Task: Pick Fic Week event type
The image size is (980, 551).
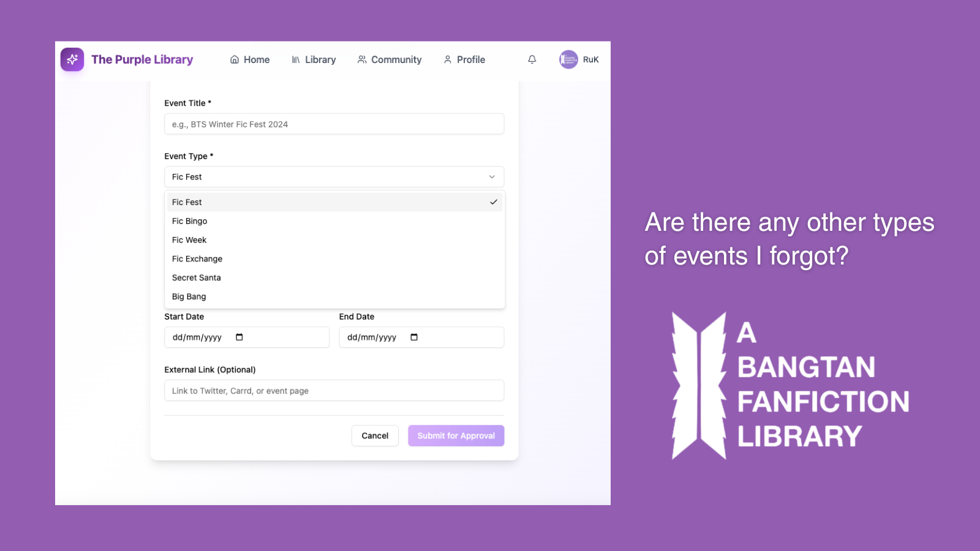Action: coord(189,240)
